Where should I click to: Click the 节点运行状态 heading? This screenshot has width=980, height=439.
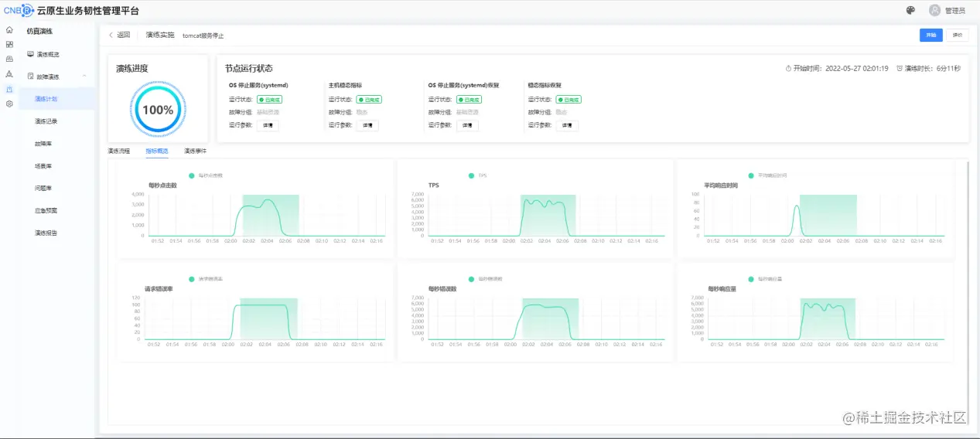[248, 69]
